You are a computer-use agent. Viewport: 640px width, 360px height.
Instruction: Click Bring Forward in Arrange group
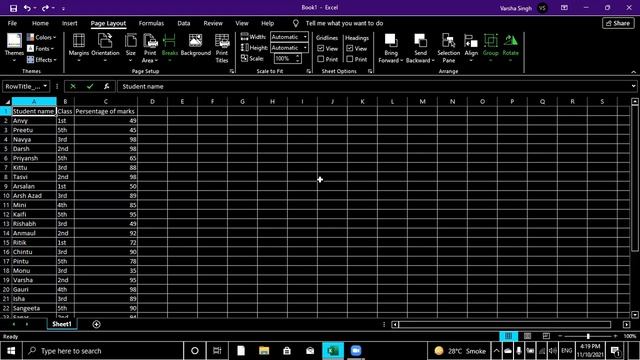coord(391,48)
